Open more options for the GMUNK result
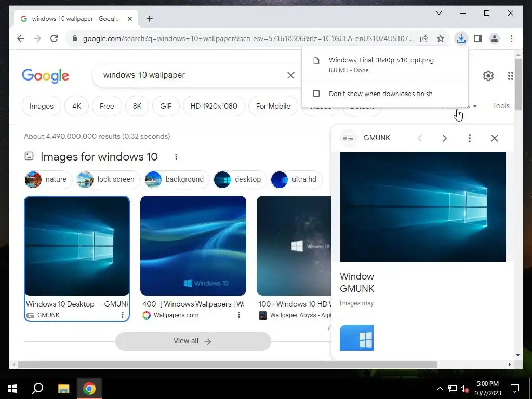 coord(123,315)
